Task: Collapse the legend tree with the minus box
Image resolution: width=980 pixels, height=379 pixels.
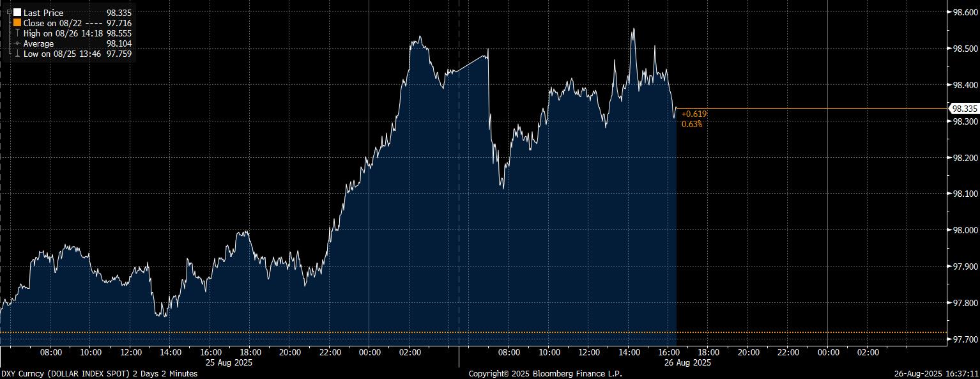Action: click(8, 12)
